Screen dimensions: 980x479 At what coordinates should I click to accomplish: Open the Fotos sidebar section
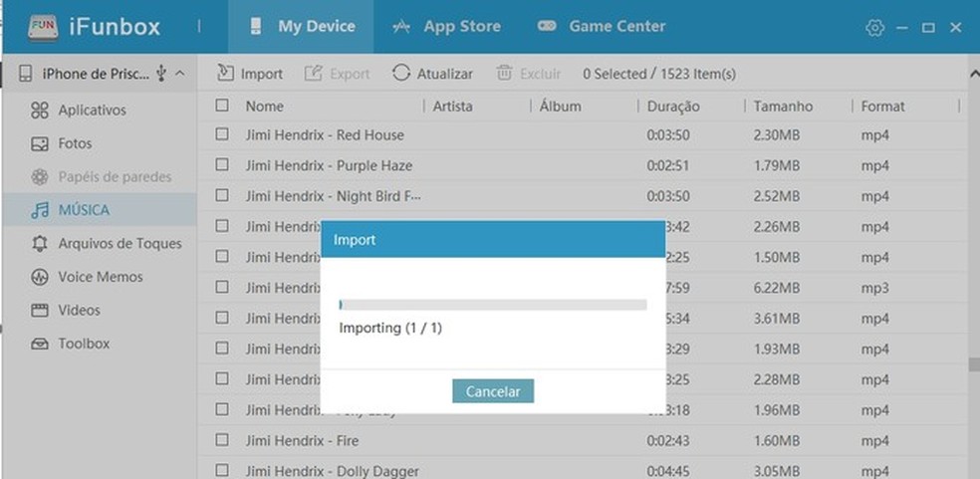point(75,143)
